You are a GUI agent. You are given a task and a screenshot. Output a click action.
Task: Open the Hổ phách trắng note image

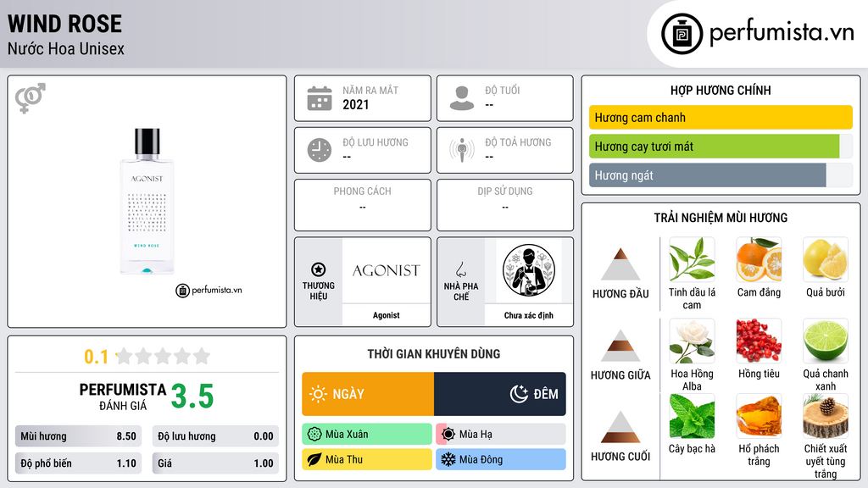[759, 416]
